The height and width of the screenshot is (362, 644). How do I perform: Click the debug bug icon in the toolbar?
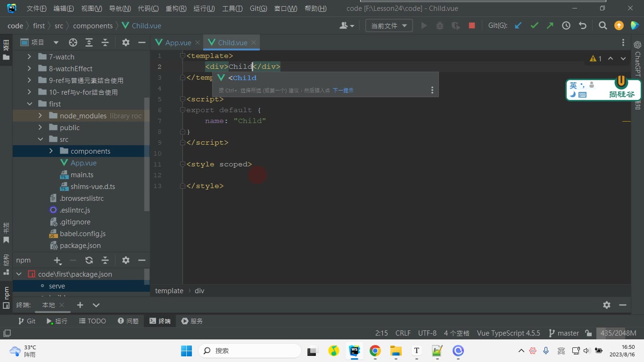[440, 26]
